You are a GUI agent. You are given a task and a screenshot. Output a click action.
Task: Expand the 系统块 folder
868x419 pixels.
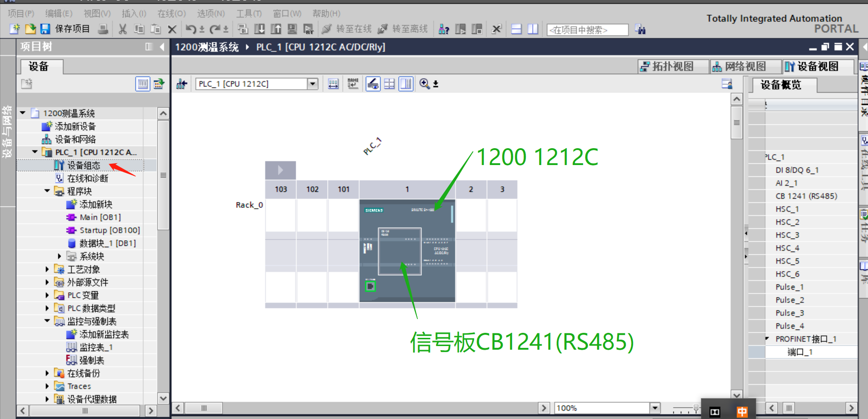point(59,256)
